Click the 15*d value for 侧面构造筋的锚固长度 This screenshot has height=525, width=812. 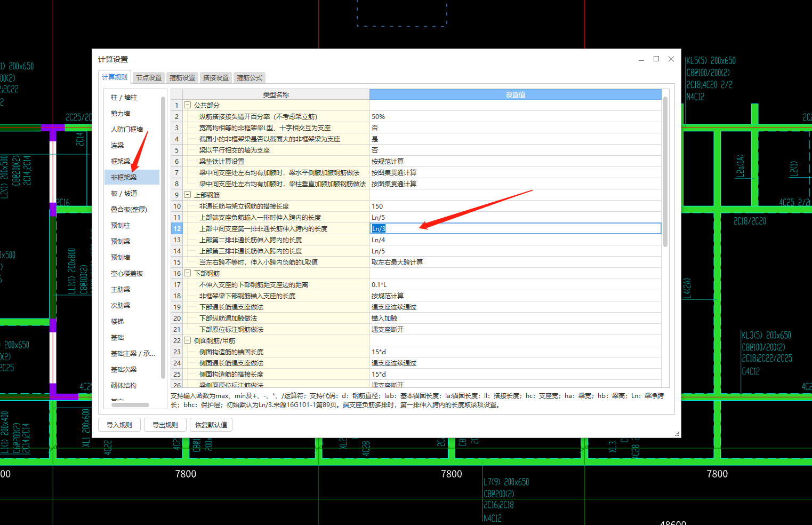516,352
